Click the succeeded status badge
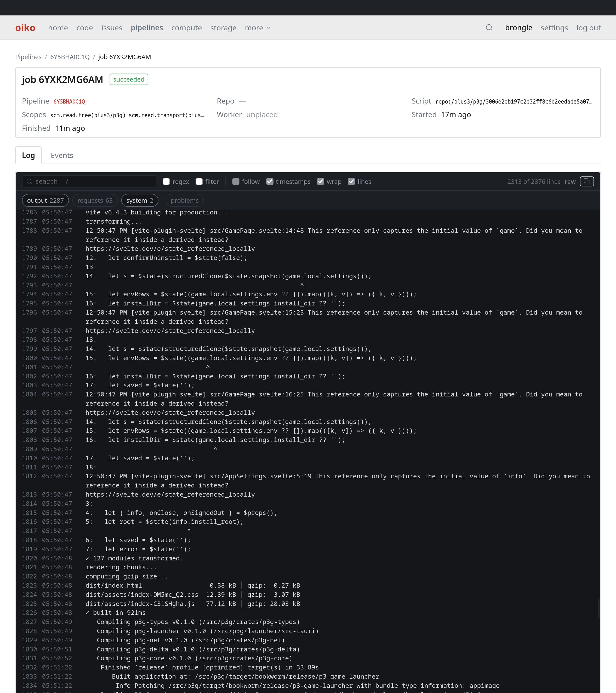The width and height of the screenshot is (616, 693). coord(129,79)
